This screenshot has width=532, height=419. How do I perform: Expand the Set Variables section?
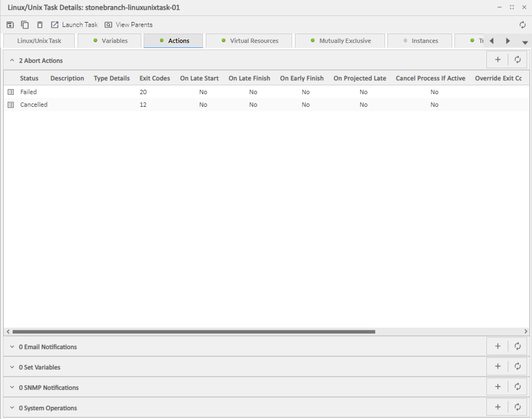click(x=12, y=367)
